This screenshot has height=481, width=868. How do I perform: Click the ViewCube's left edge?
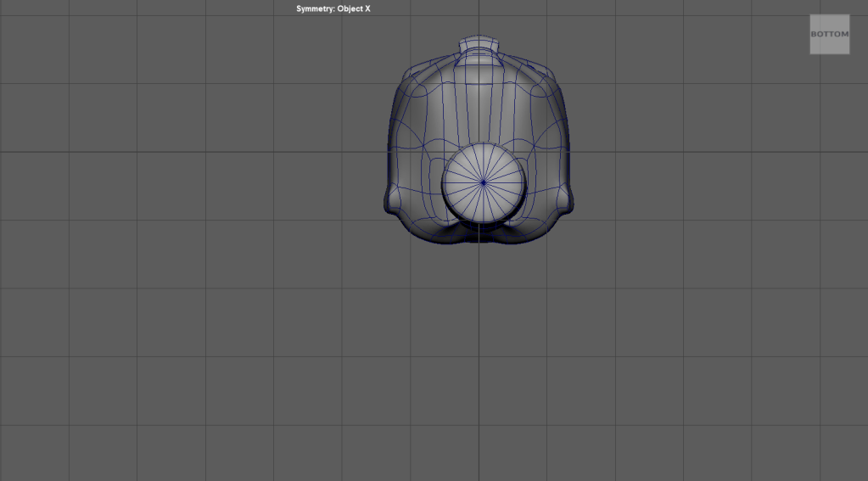811,34
